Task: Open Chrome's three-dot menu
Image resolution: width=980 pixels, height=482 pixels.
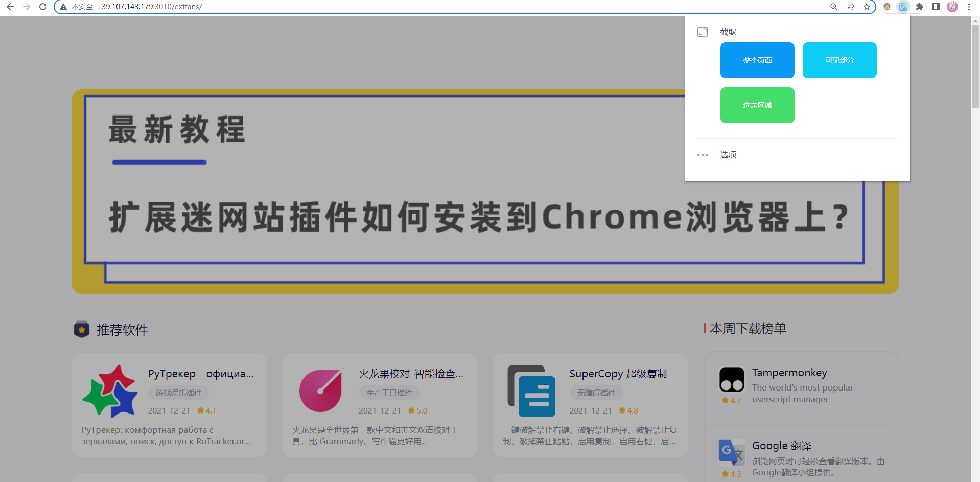Action: 969,7
